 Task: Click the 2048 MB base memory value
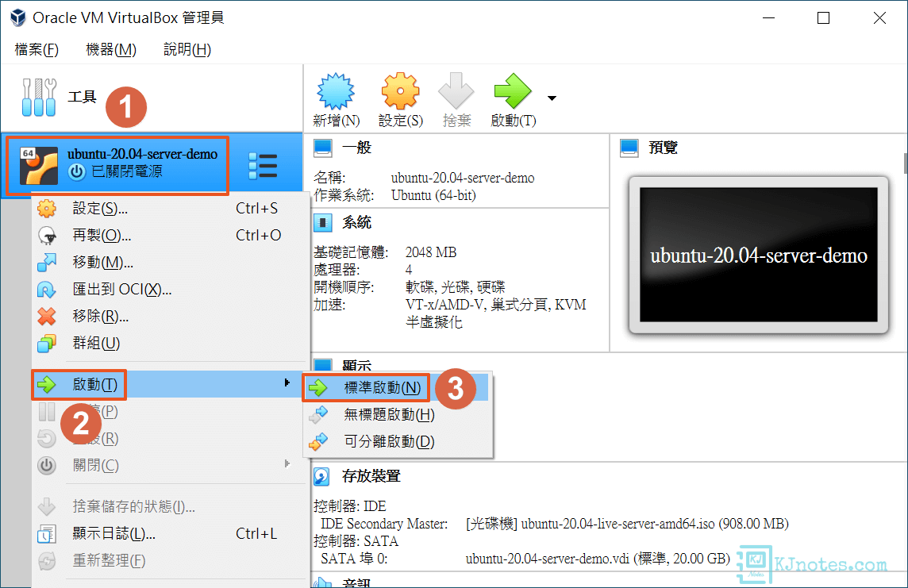pos(431,252)
